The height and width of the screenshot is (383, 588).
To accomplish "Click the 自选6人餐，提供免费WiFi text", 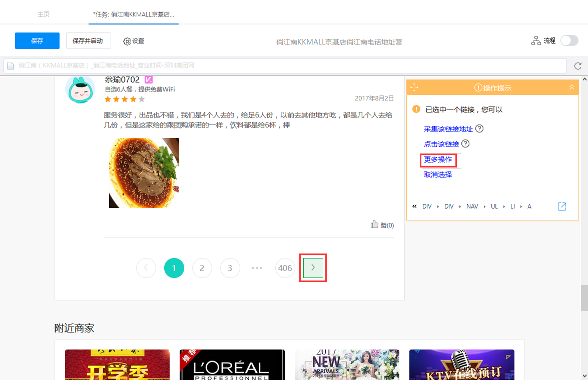I will [140, 89].
